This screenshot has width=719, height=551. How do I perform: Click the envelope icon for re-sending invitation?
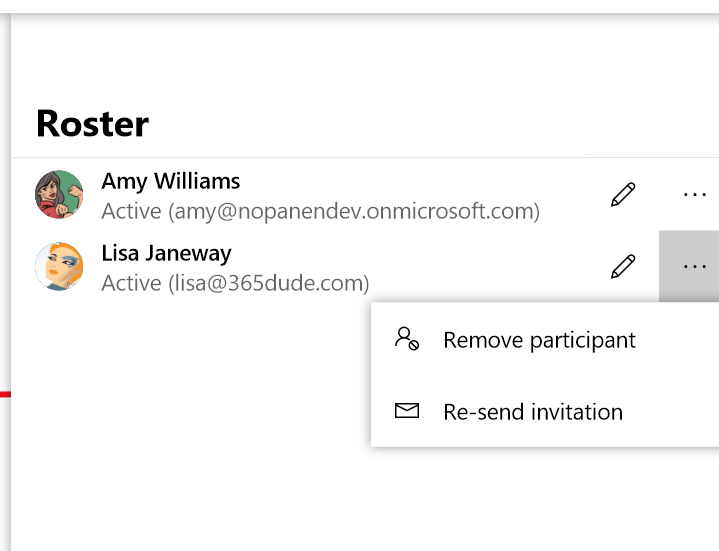(x=406, y=411)
